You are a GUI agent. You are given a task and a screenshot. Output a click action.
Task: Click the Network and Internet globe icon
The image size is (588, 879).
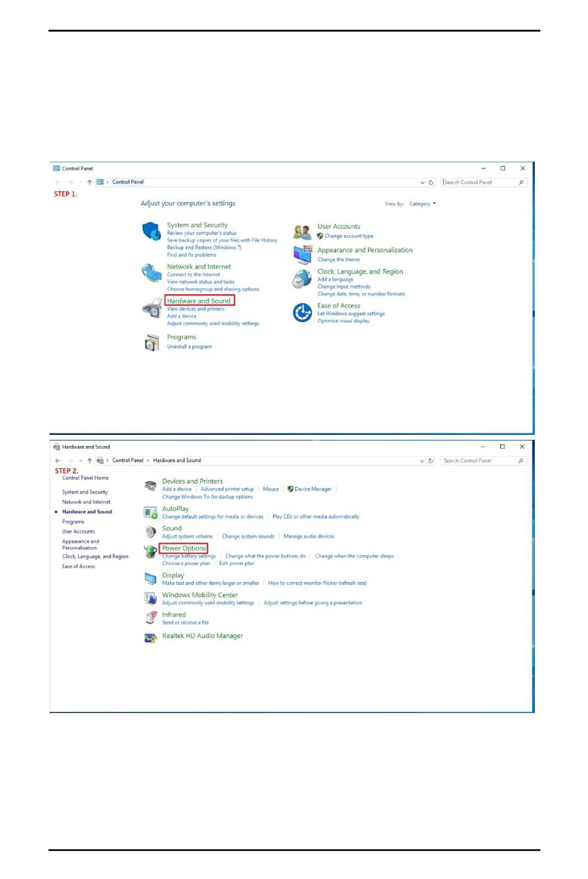click(x=152, y=273)
